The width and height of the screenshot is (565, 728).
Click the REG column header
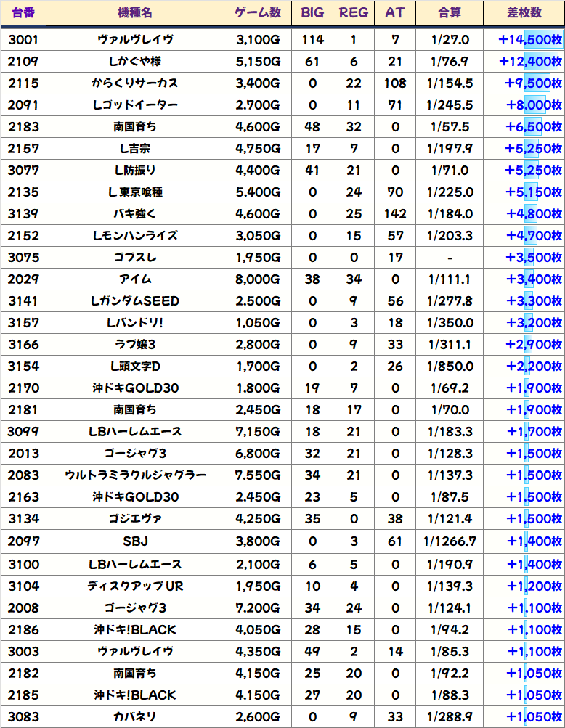click(354, 12)
